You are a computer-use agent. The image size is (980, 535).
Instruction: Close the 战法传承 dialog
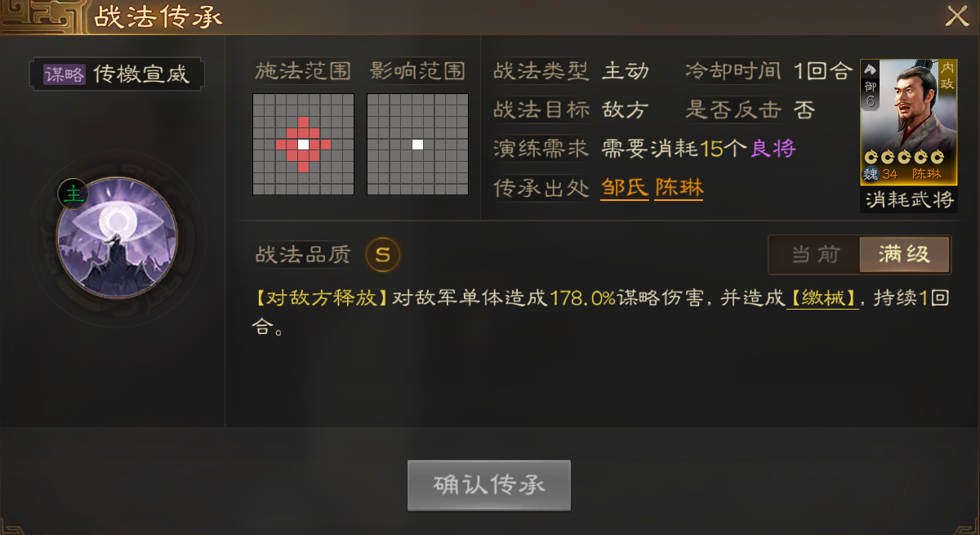point(956,16)
